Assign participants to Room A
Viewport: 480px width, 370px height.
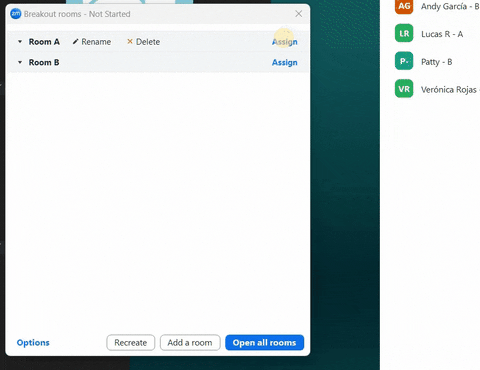284,42
